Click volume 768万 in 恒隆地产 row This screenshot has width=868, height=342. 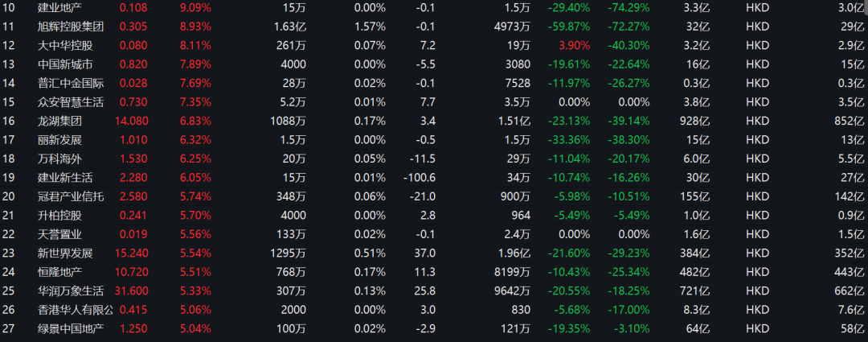pyautogui.click(x=291, y=272)
